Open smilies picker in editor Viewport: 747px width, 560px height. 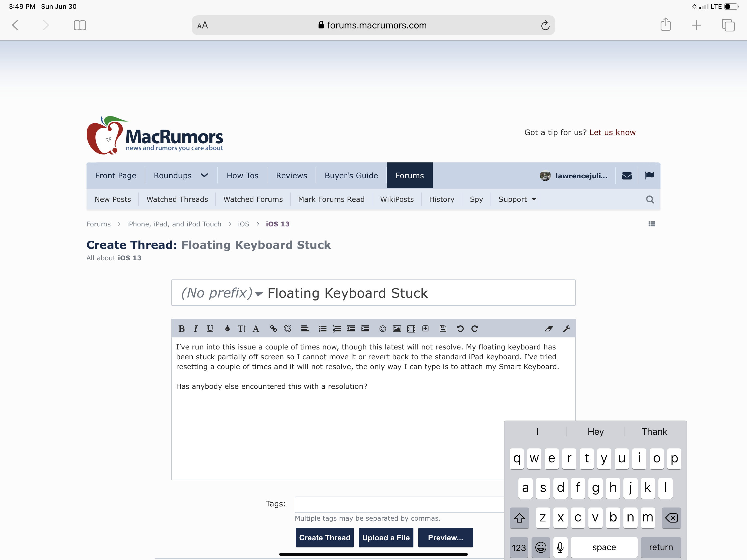coord(383,329)
